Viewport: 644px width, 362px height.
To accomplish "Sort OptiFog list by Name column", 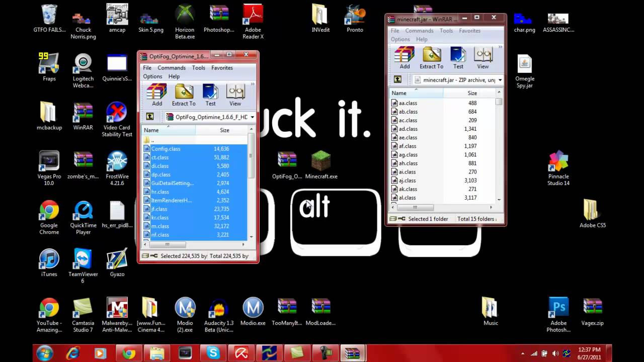I will [x=169, y=130].
